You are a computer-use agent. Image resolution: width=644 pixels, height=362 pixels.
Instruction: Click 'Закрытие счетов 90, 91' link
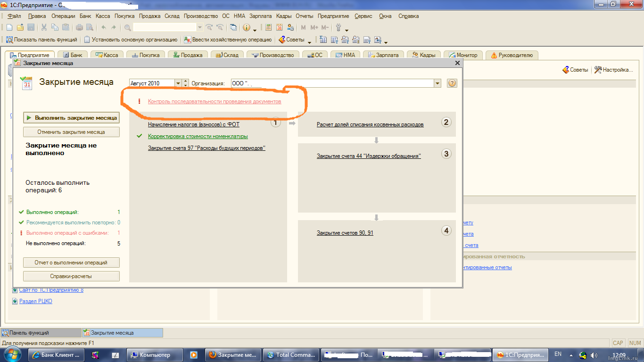(x=345, y=233)
